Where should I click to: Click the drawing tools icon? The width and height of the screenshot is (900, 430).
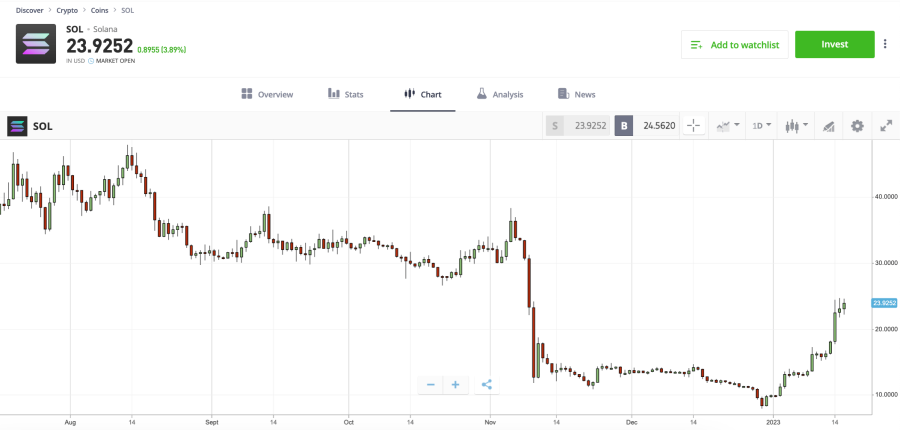pyautogui.click(x=828, y=126)
